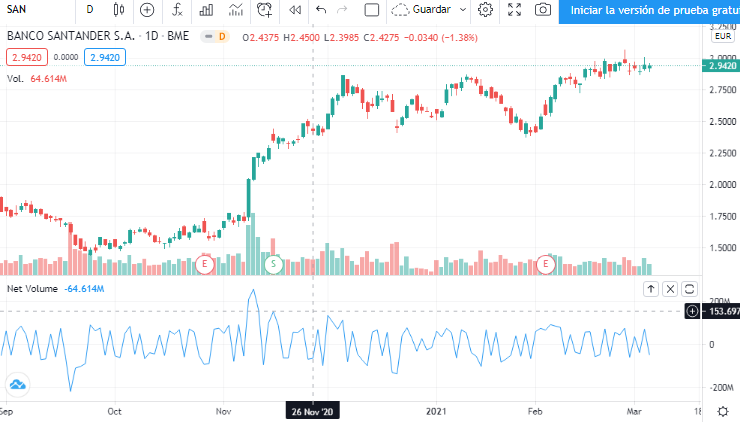The image size is (740, 422).
Task: Open the indicator templates icon
Action: [235, 9]
